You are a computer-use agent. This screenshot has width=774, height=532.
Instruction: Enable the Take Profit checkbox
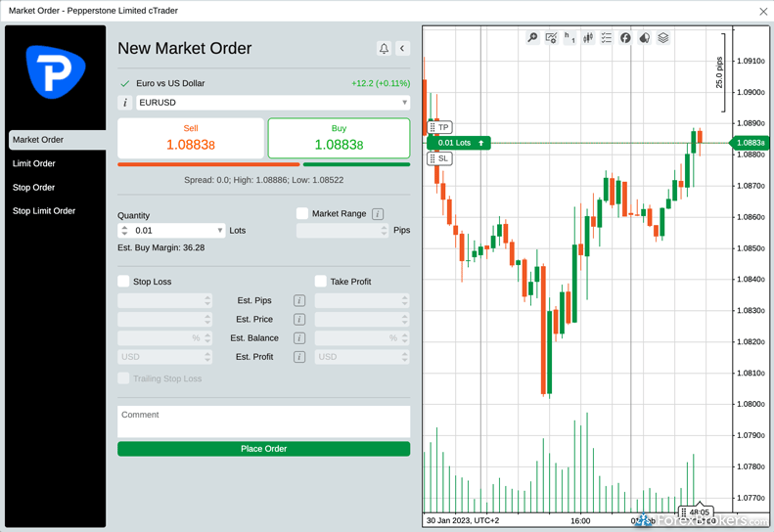(321, 282)
